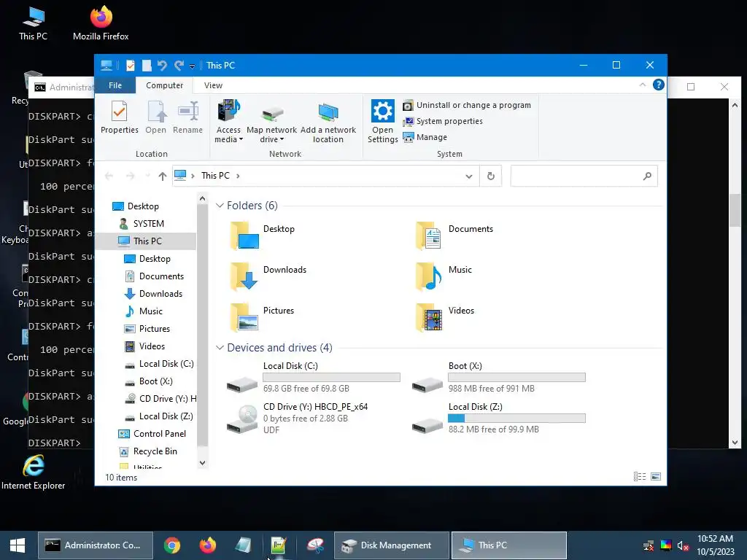Select the Videos folder in content pane

(x=445, y=317)
